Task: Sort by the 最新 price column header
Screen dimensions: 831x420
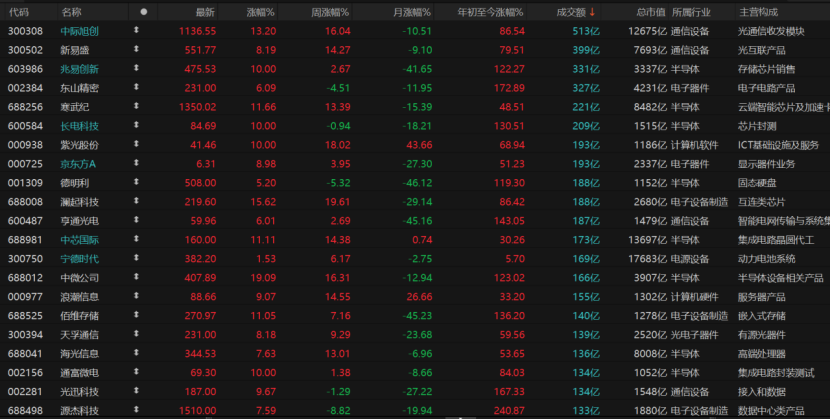Action: (x=205, y=12)
